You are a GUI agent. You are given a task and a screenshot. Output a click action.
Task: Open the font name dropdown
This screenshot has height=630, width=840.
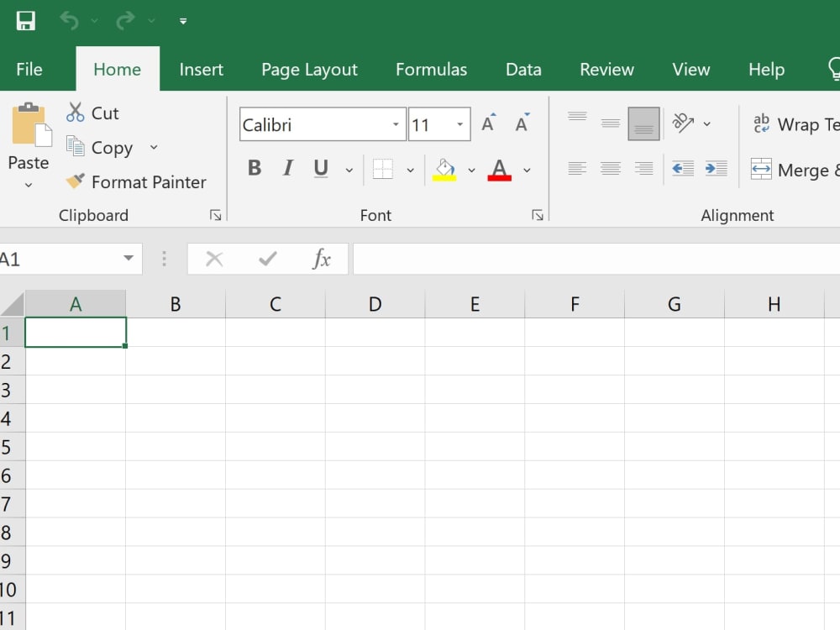395,123
